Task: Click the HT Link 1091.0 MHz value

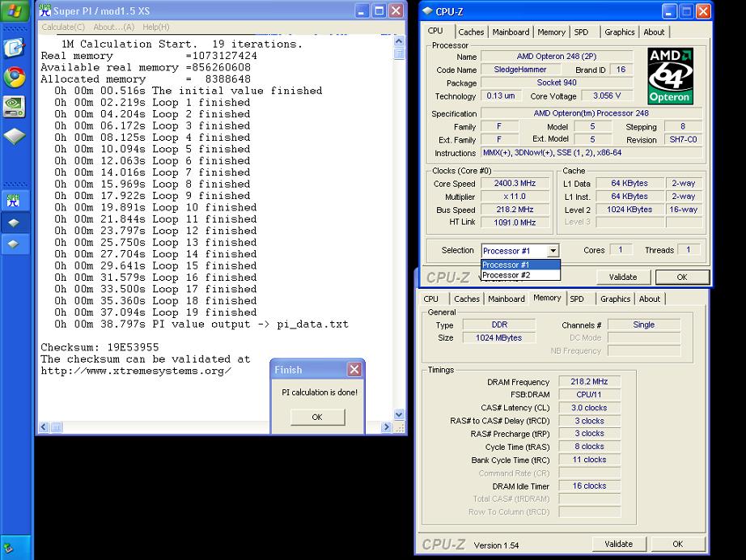Action: pos(515,223)
